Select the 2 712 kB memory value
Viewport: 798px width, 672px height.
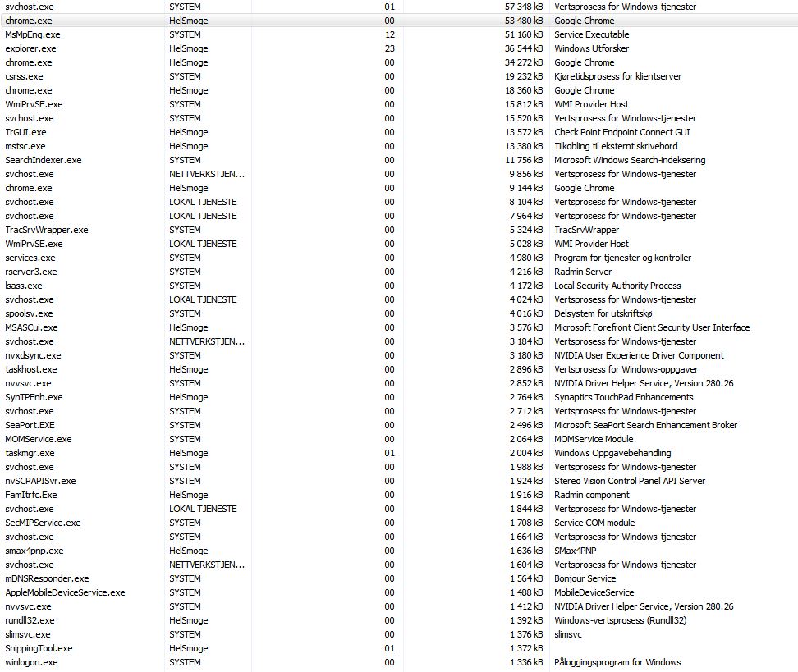(x=526, y=411)
